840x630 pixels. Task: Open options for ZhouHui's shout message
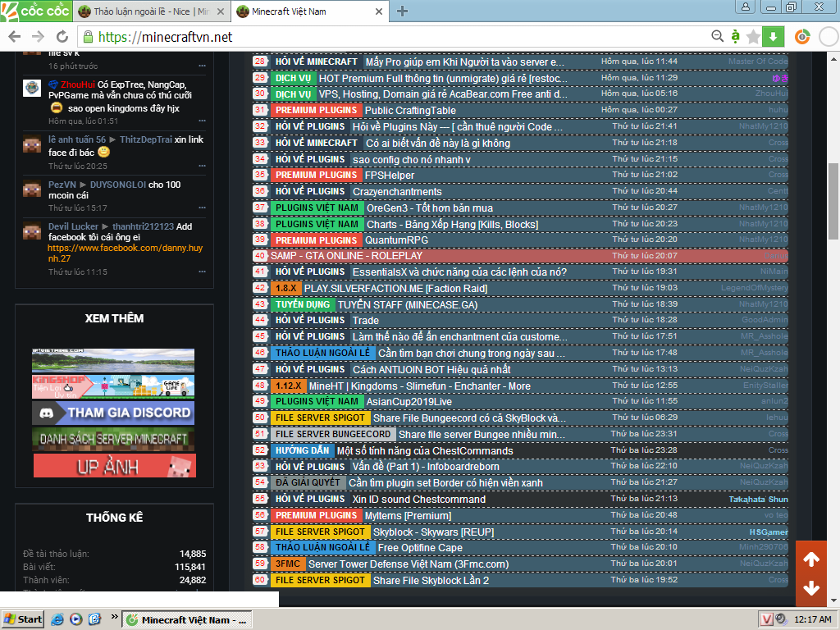(202, 121)
